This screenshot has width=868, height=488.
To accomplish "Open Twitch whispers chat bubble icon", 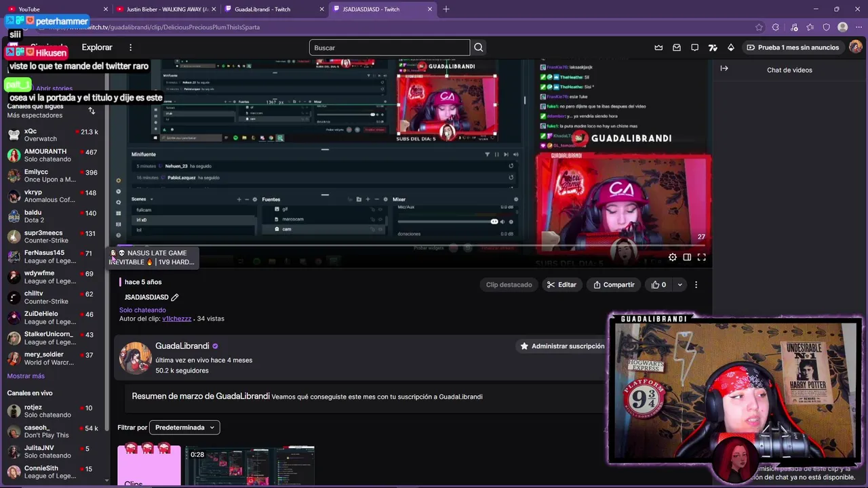I will [695, 47].
